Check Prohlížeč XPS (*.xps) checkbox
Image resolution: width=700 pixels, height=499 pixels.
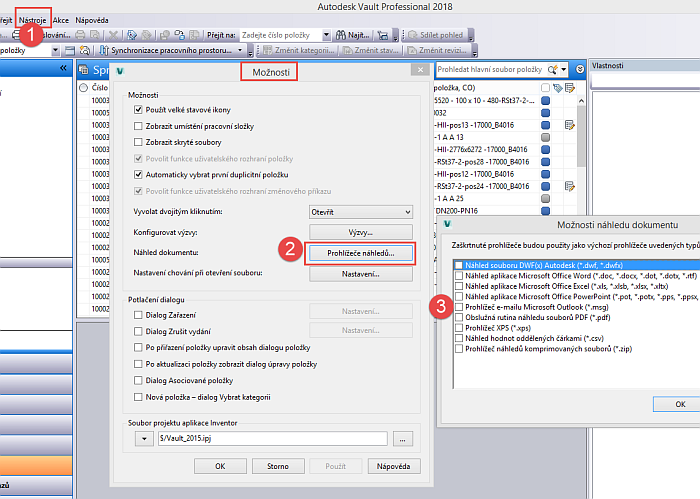pos(459,328)
